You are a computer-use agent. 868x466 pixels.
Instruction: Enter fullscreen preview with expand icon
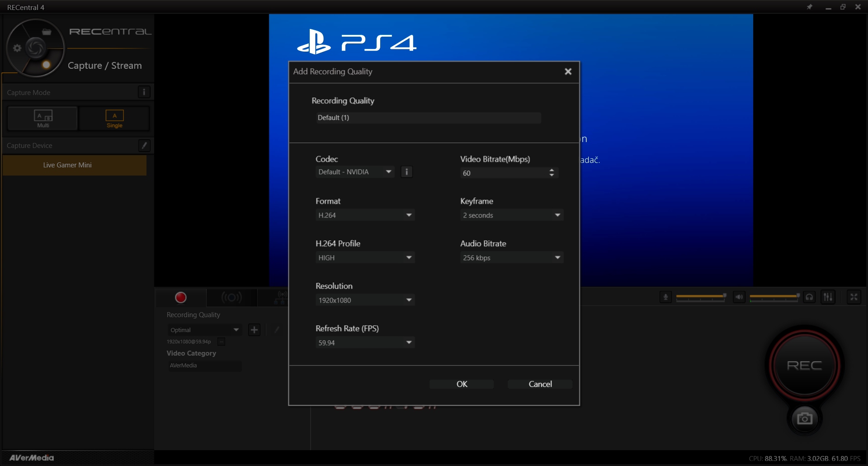[854, 297]
